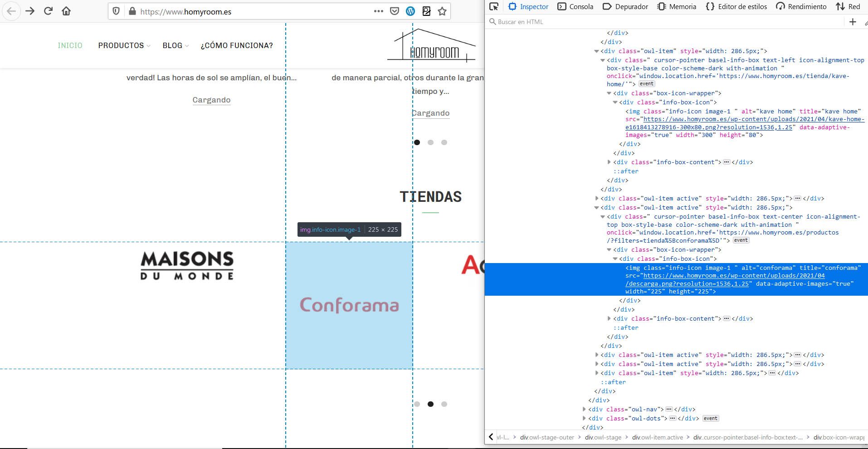Image resolution: width=868 pixels, height=449 pixels.
Task: Activate the element picker tool in devtools
Action: (x=494, y=6)
